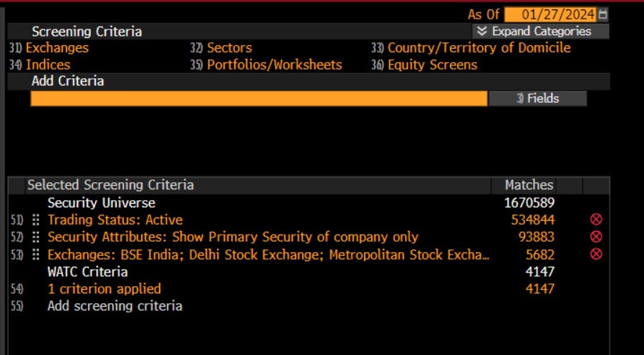644x355 pixels.
Task: Delete the Security Attributes criterion via red X
Action: (x=596, y=237)
